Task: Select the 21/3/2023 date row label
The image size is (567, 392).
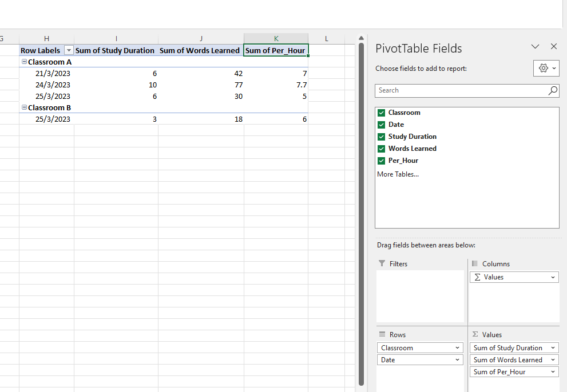Action: 47,73
